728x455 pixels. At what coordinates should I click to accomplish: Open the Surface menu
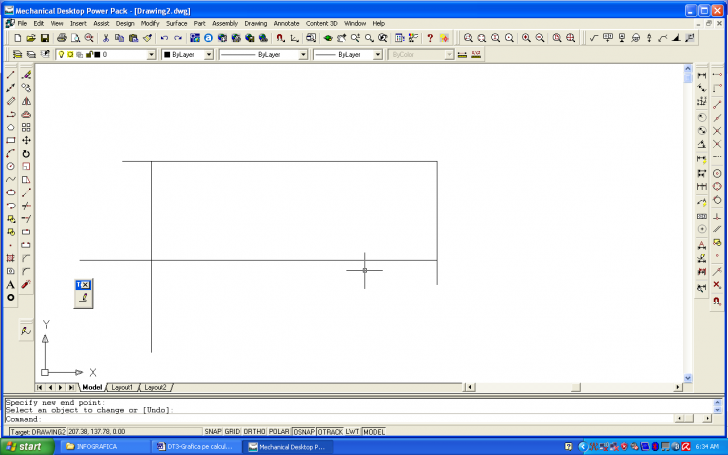(x=176, y=23)
